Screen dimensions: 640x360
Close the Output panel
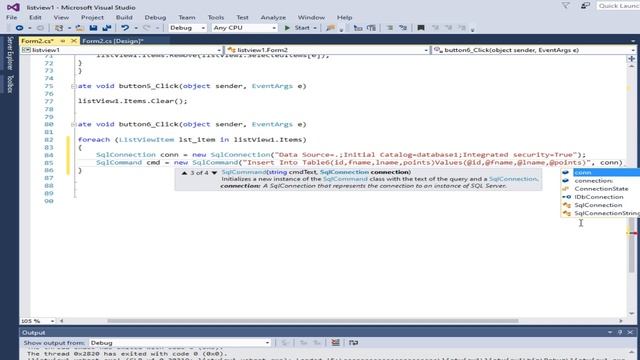[630, 333]
